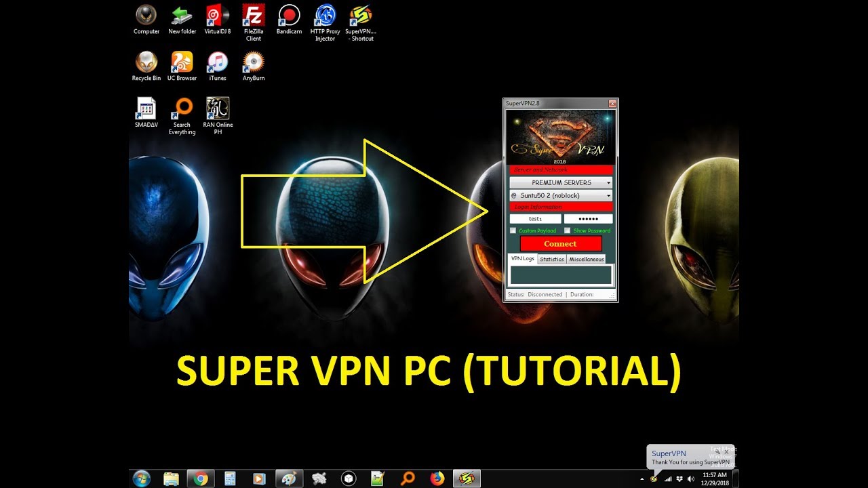
Task: Expand the PREMIUM SERVERS dropdown
Action: point(561,182)
